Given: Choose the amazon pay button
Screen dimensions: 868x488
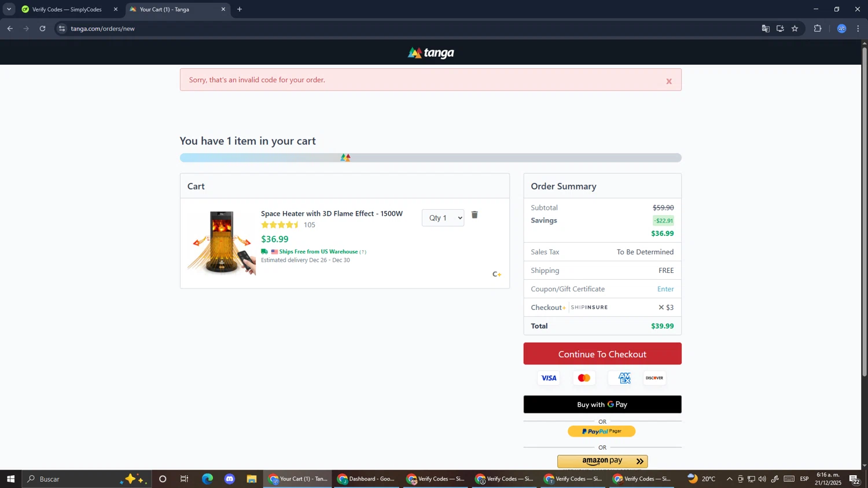Looking at the screenshot, I should (x=602, y=461).
